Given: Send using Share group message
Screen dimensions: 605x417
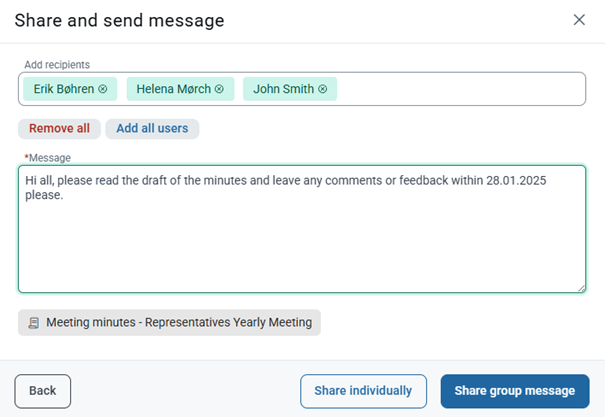Looking at the screenshot, I should tap(515, 391).
